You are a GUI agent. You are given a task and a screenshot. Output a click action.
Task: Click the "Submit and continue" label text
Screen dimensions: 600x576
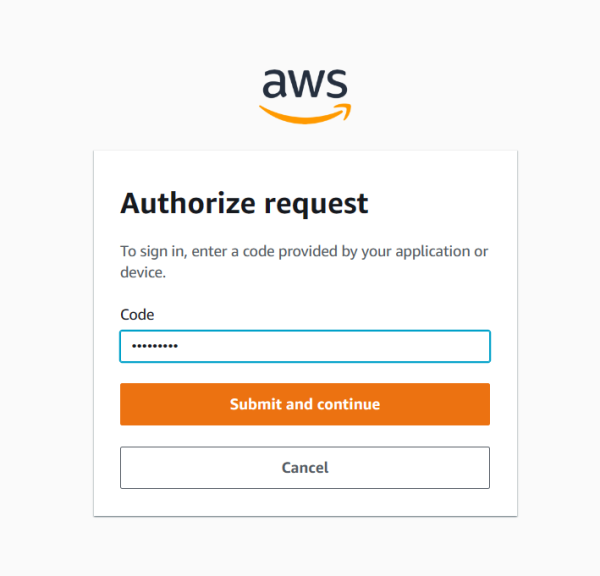(x=305, y=404)
